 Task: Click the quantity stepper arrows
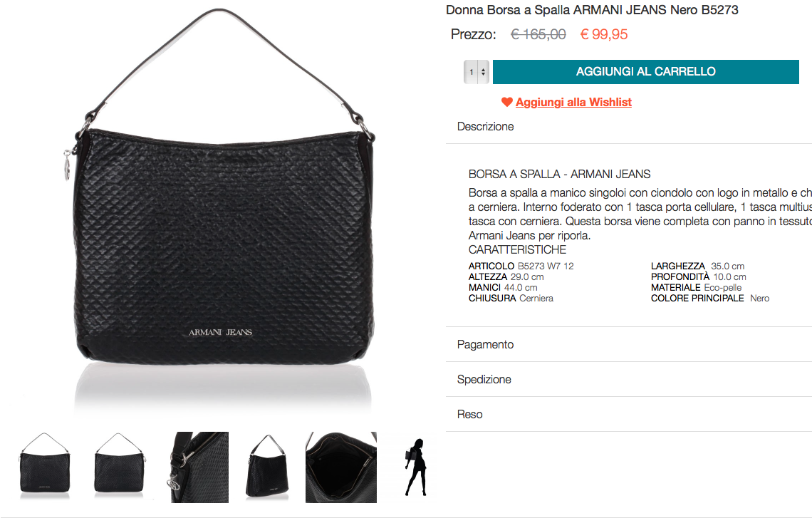[x=483, y=72]
